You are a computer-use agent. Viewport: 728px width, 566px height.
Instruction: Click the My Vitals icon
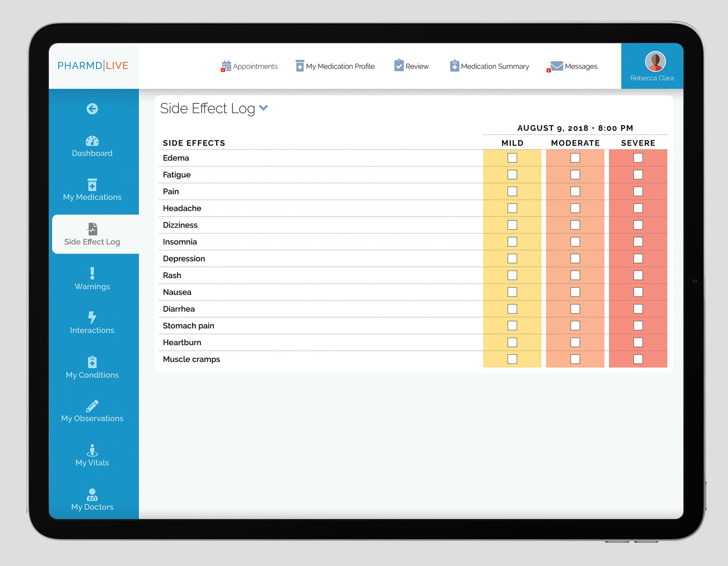pyautogui.click(x=92, y=450)
